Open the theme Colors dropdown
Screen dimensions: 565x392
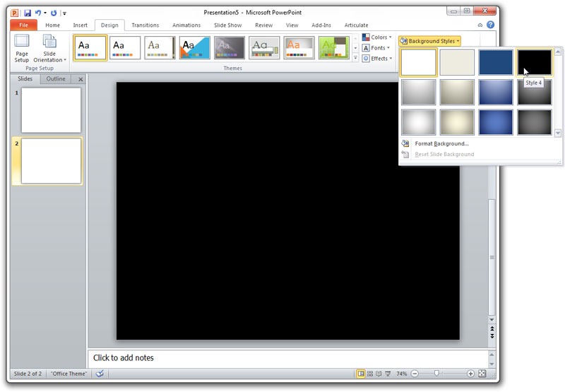377,37
